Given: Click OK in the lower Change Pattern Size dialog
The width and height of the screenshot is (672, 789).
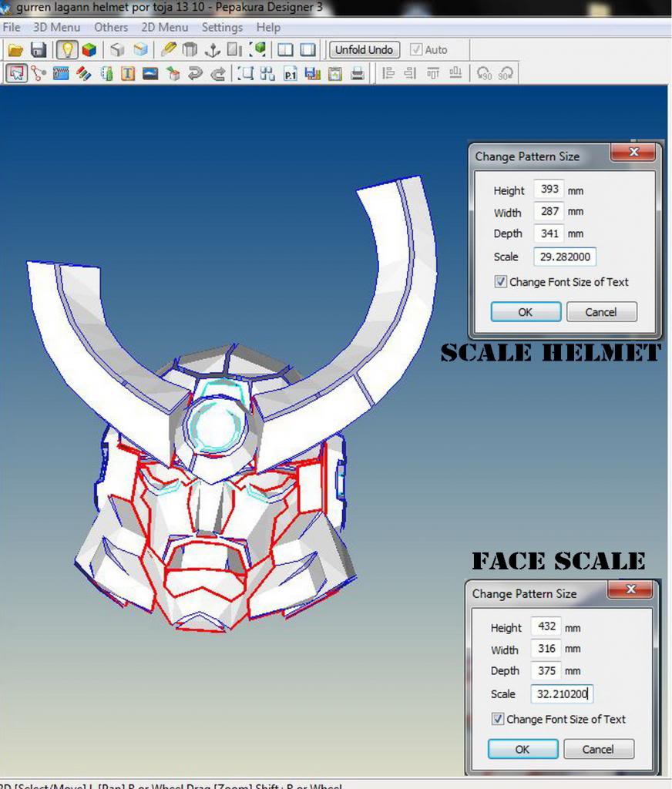Looking at the screenshot, I should 522,749.
